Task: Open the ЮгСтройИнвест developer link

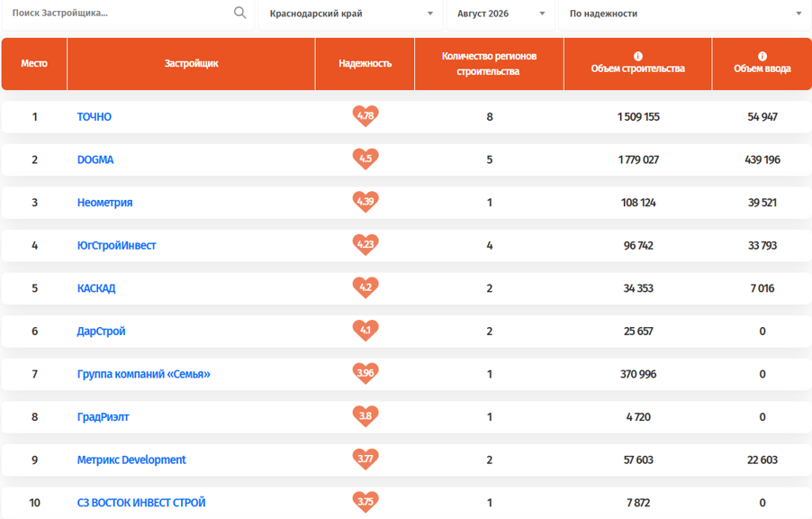Action: 116,245
